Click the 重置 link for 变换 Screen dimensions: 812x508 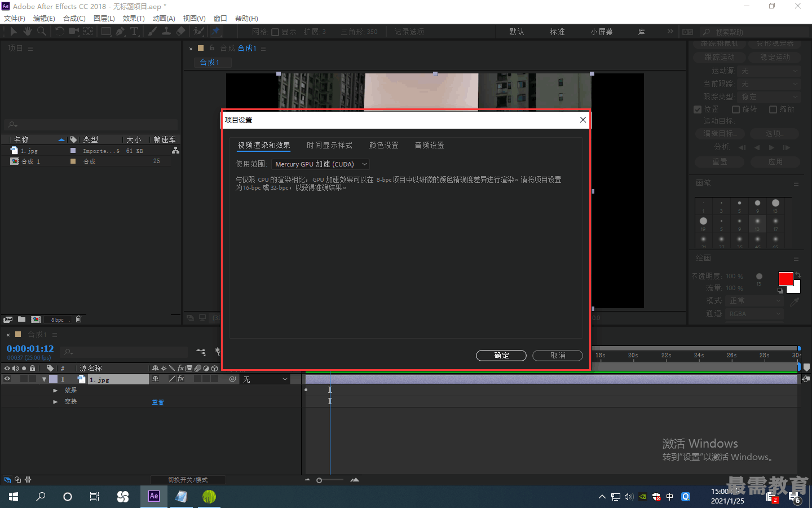click(158, 402)
